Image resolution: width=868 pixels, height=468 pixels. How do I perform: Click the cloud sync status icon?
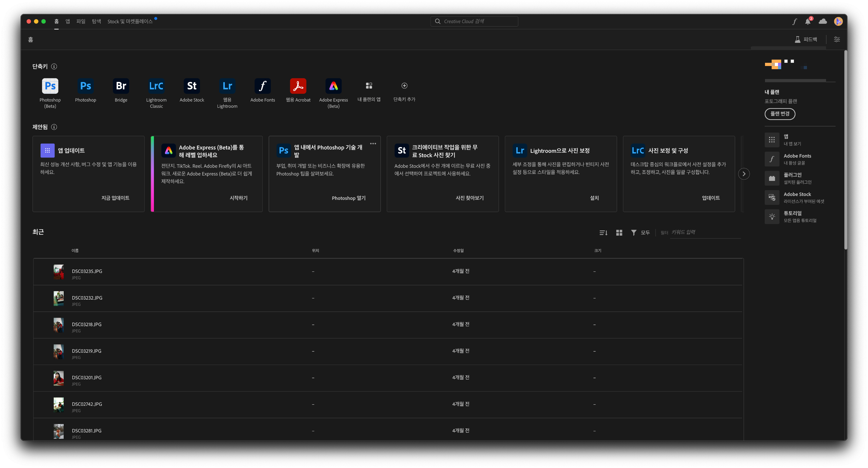[x=823, y=22]
